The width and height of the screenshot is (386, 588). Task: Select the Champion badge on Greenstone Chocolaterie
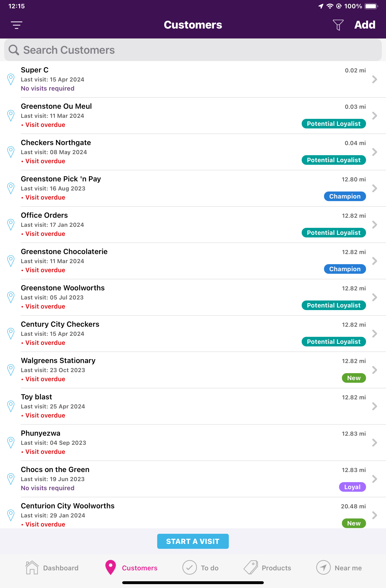(x=345, y=269)
